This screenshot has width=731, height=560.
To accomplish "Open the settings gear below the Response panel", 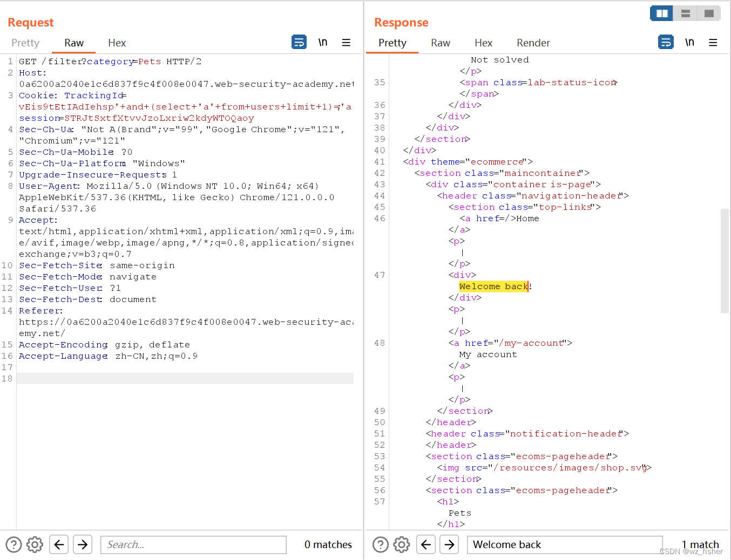I will [x=401, y=544].
